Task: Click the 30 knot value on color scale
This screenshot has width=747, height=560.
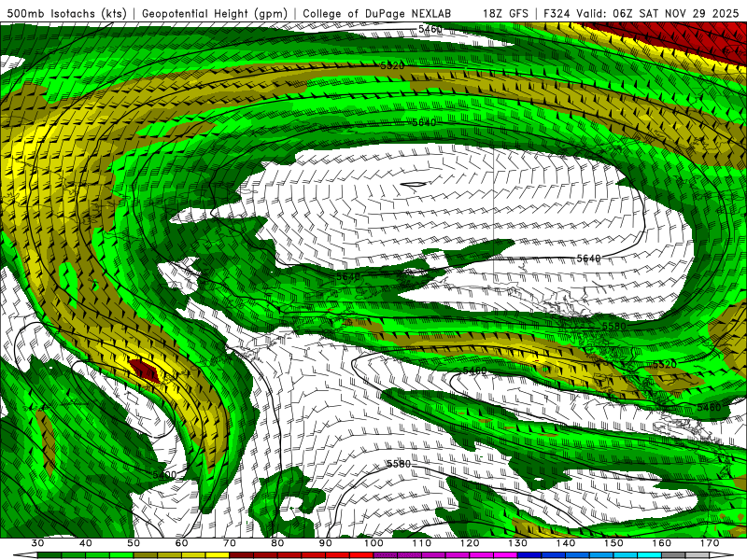Action: tap(37, 543)
